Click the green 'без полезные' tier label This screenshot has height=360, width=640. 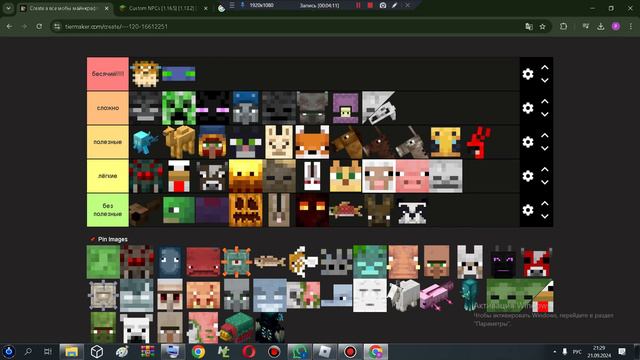[108, 210]
